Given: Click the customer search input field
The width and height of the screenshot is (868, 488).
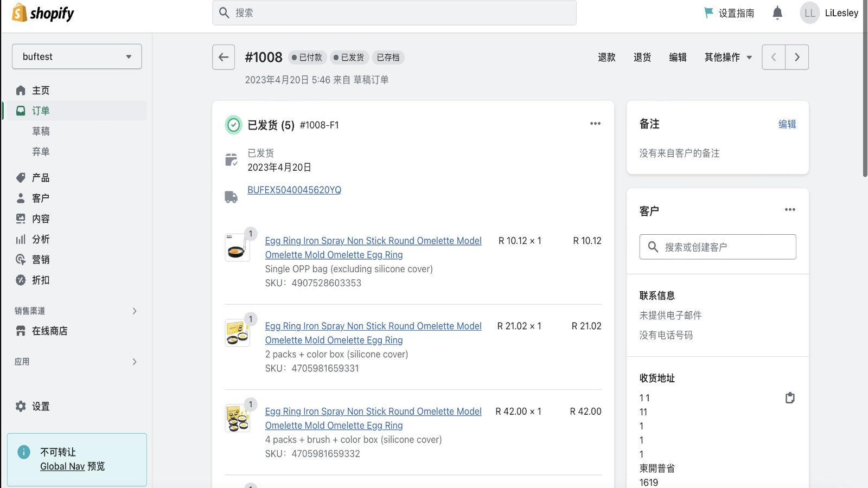Looking at the screenshot, I should tap(718, 247).
